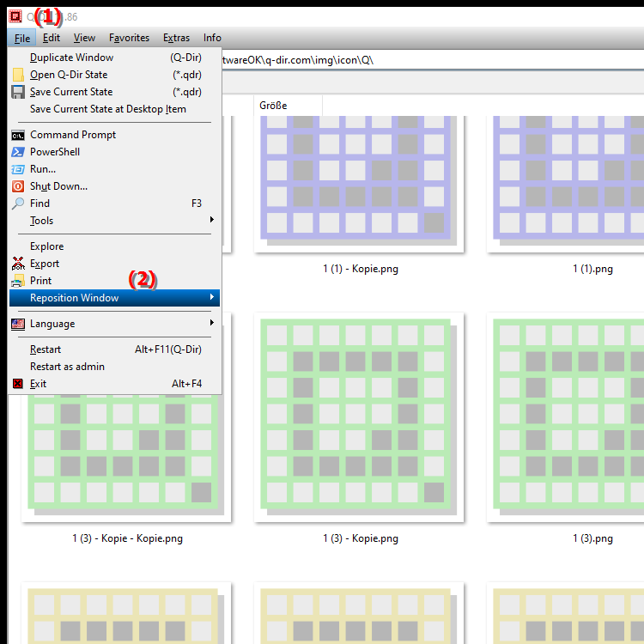The width and height of the screenshot is (644, 644).
Task: Select thumbnail 1 (3).png
Action: [x=566, y=417]
